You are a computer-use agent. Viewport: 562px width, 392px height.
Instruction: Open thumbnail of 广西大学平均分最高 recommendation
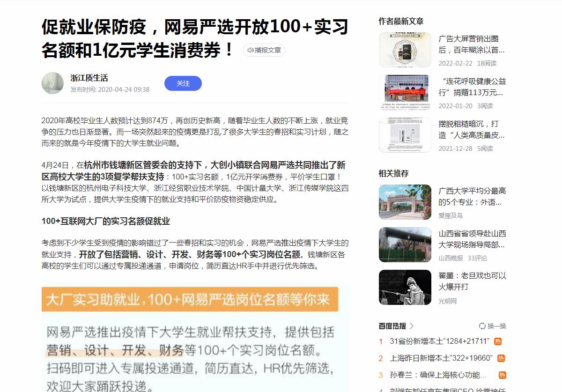click(x=405, y=202)
